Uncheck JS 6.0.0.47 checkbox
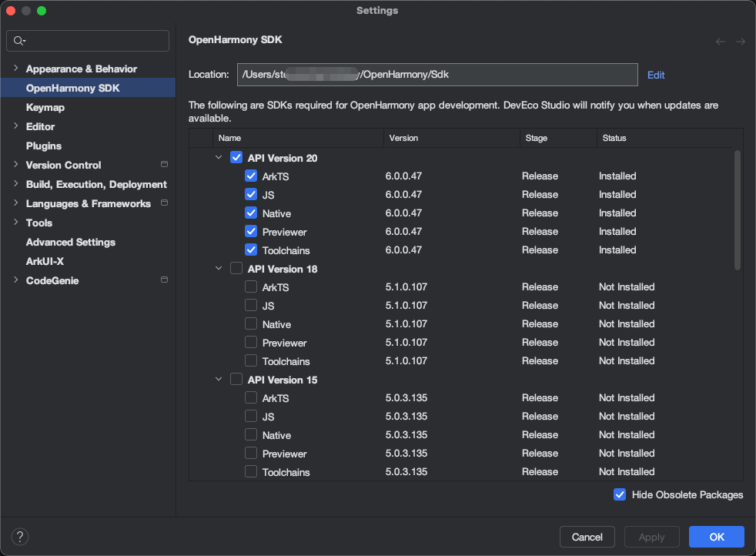The image size is (756, 556). click(x=251, y=194)
